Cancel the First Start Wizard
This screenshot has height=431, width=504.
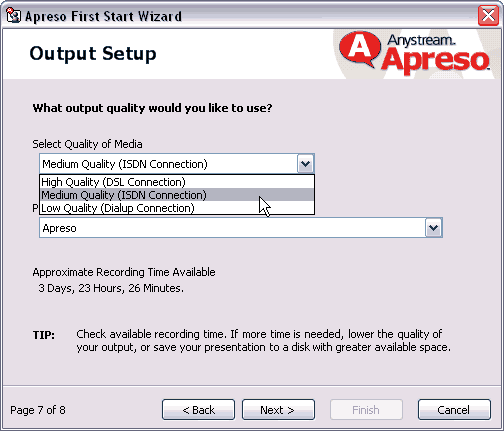(x=454, y=410)
